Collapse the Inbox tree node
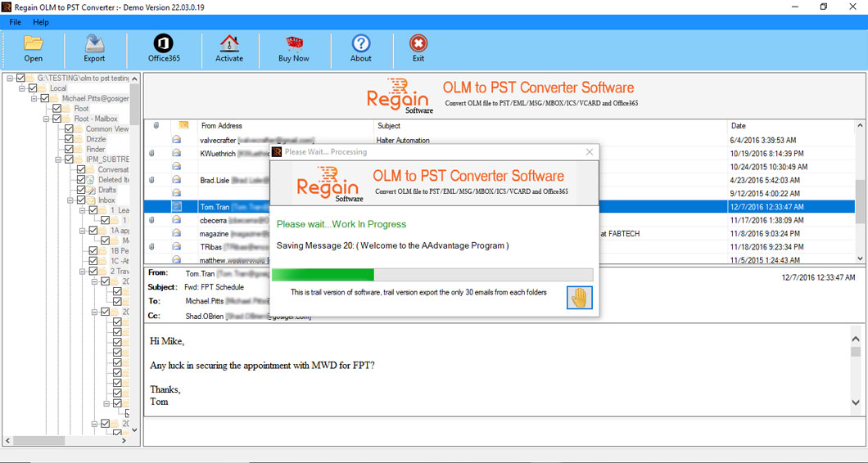The height and width of the screenshot is (463, 868). point(70,200)
